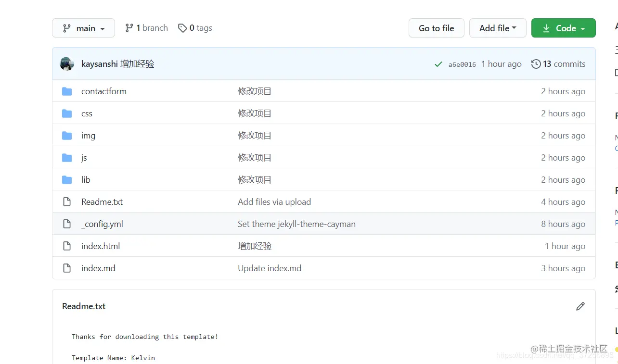This screenshot has width=618, height=364.
Task: Click the index.md file icon
Action: [67, 268]
